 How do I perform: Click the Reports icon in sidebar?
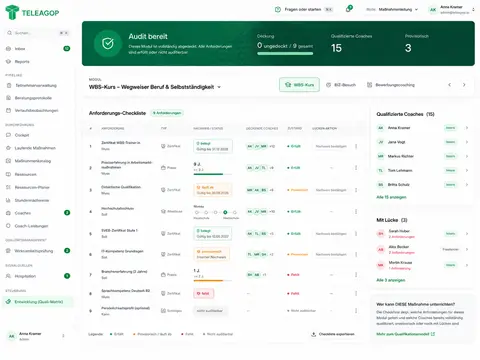coord(9,62)
